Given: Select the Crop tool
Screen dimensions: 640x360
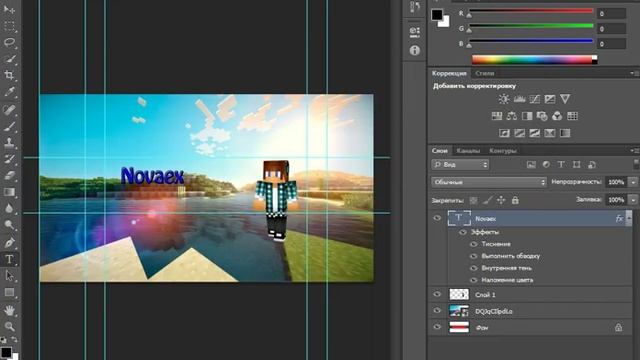Looking at the screenshot, I should tap(9, 75).
